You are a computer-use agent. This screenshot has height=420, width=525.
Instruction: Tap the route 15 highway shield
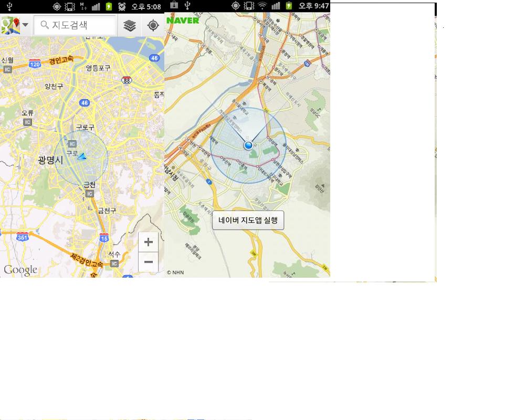click(x=104, y=238)
